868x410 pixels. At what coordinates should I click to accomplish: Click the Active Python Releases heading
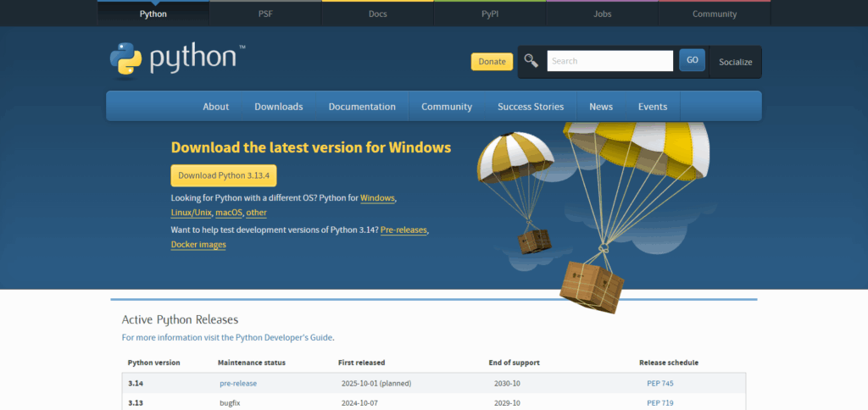pyautogui.click(x=180, y=320)
